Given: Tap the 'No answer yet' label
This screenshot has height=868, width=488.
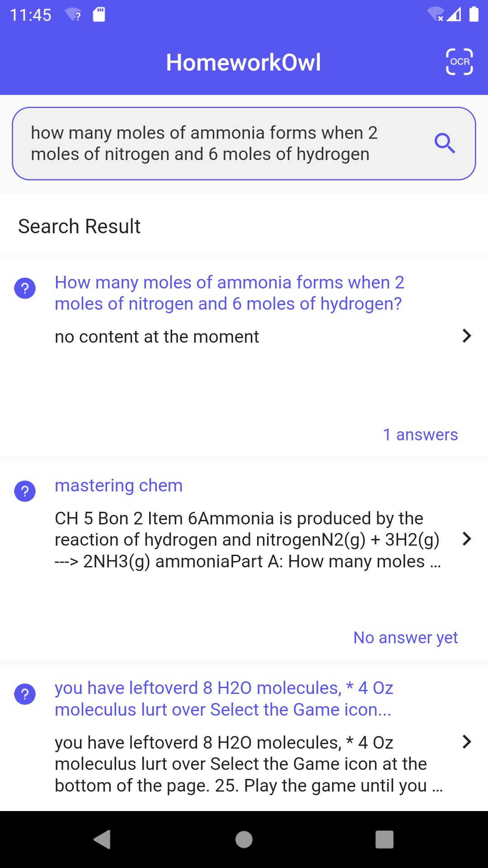Looking at the screenshot, I should click(405, 637).
